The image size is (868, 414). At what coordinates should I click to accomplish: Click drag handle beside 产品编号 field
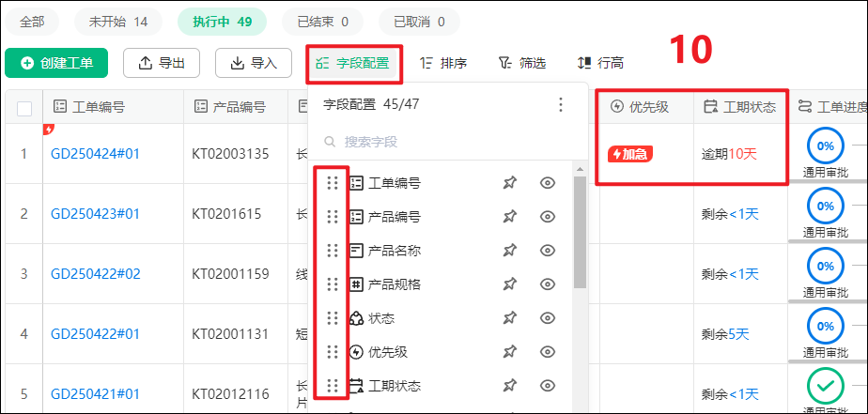point(332,217)
